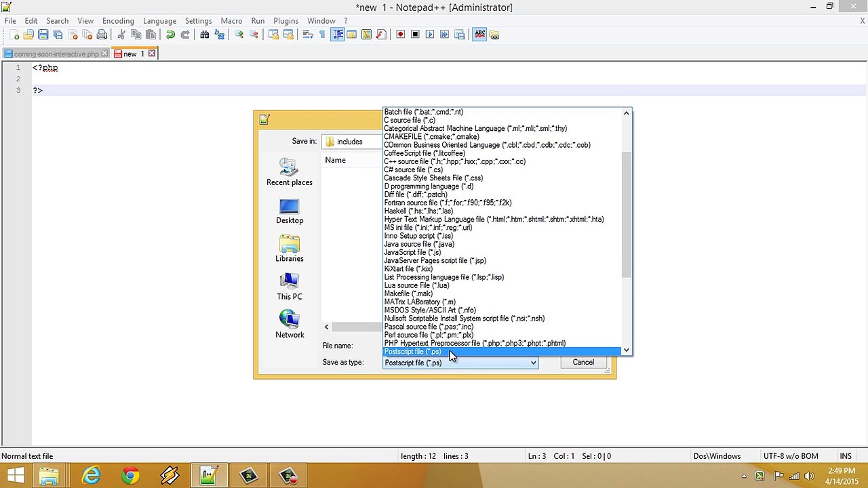Open the Language menu
868x488 pixels.
click(x=159, y=20)
